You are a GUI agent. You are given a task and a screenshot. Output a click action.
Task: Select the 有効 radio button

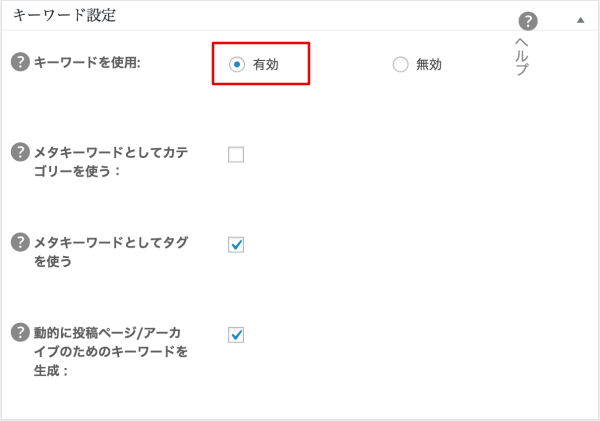tap(237, 64)
